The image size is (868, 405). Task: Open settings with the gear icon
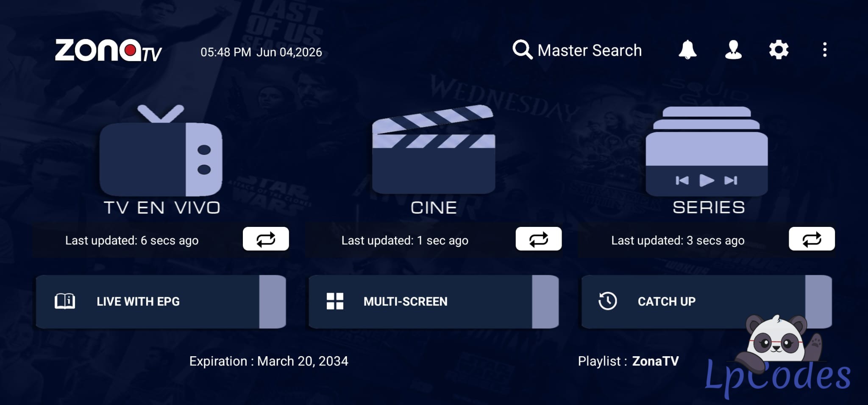779,50
